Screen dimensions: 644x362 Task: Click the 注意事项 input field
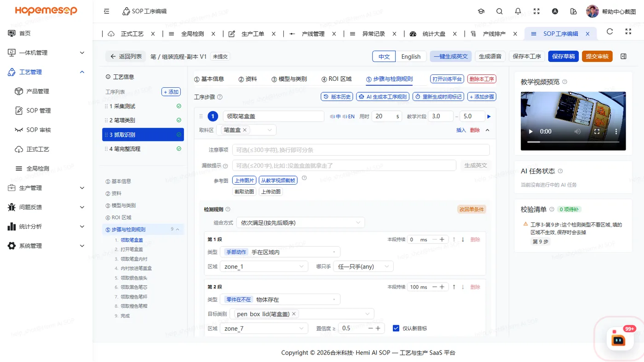click(361, 150)
